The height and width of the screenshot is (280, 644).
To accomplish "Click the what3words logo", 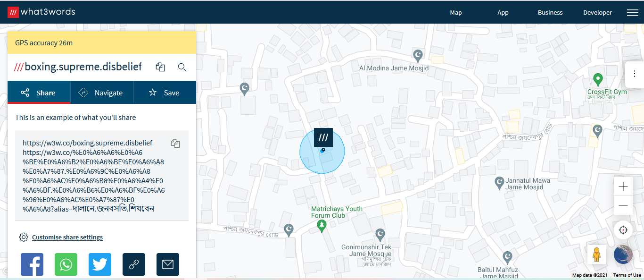I will (41, 12).
